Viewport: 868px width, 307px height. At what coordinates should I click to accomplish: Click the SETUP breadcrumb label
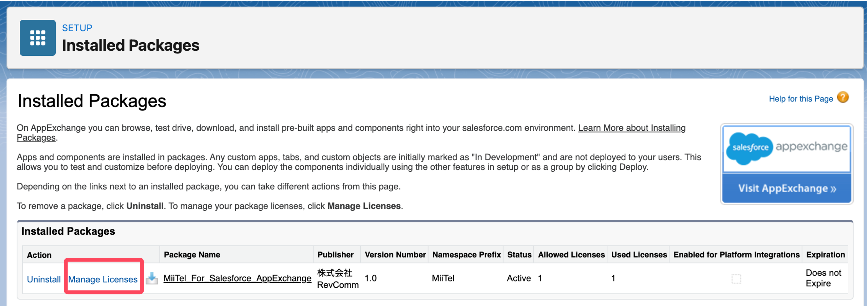pos(77,28)
